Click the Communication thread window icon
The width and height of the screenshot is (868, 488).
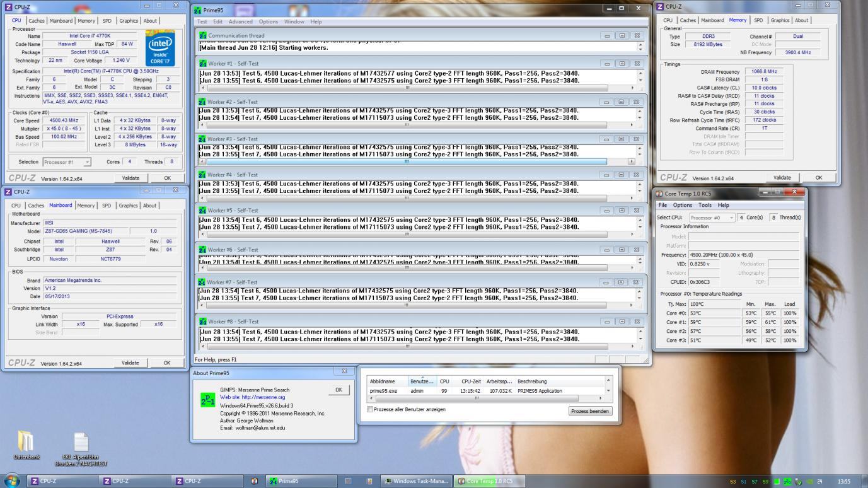(202, 36)
